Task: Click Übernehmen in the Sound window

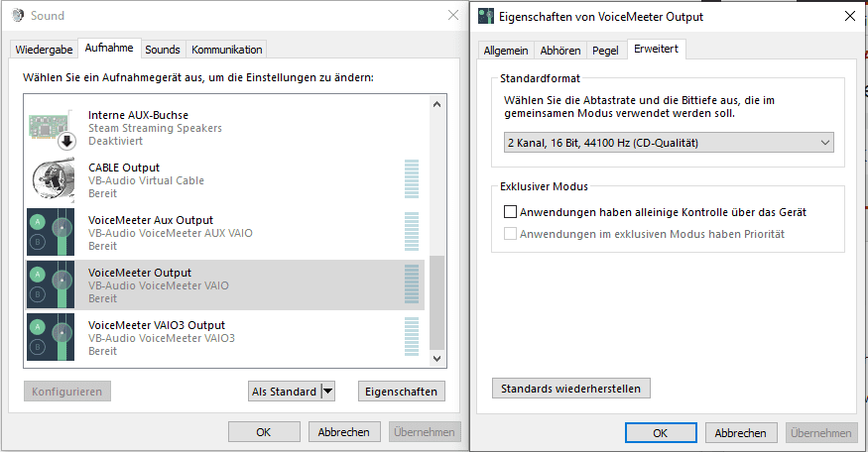Action: (425, 432)
